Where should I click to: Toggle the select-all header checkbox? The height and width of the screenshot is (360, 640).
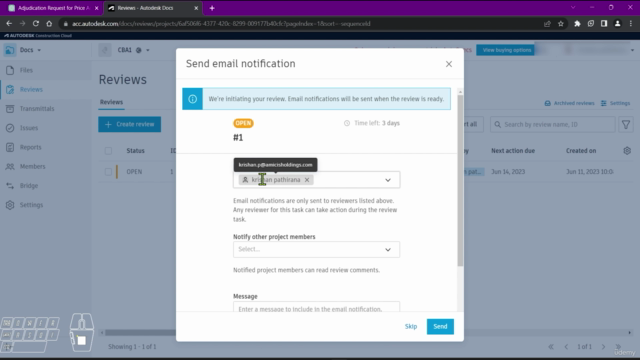pyautogui.click(x=108, y=151)
